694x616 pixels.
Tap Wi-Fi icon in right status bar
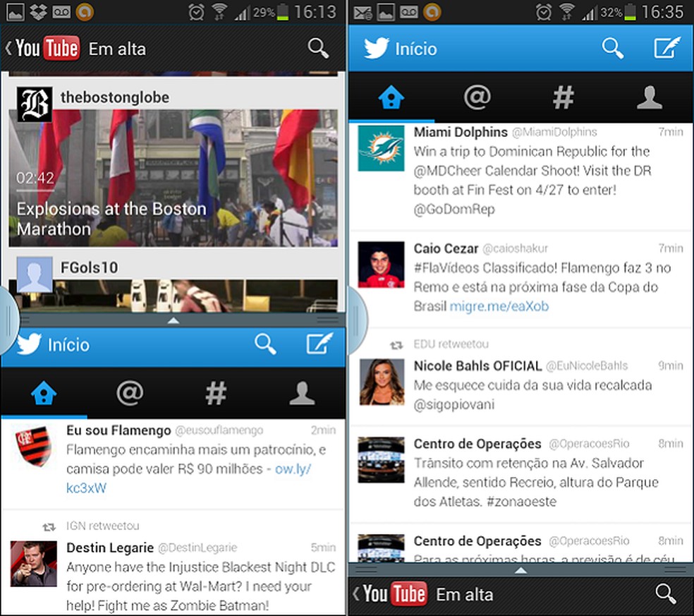click(566, 12)
